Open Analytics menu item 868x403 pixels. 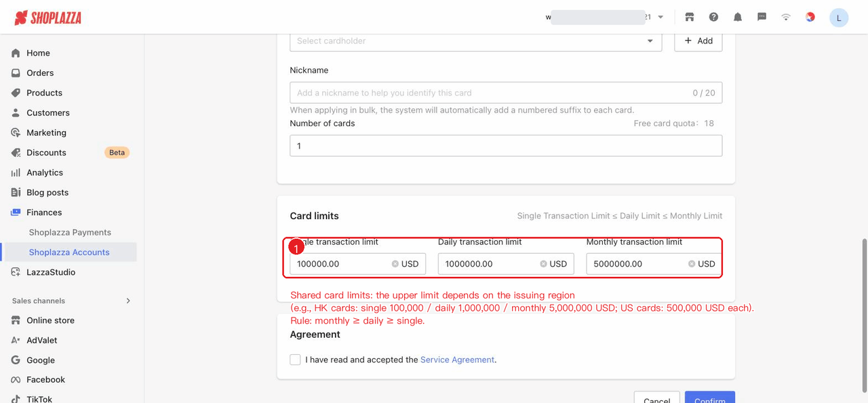[45, 172]
